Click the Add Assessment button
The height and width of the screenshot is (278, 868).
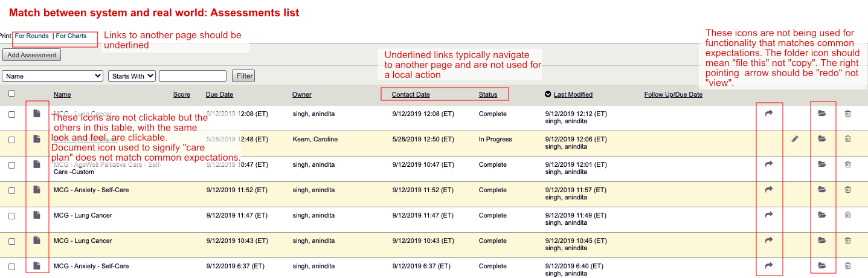(x=32, y=55)
